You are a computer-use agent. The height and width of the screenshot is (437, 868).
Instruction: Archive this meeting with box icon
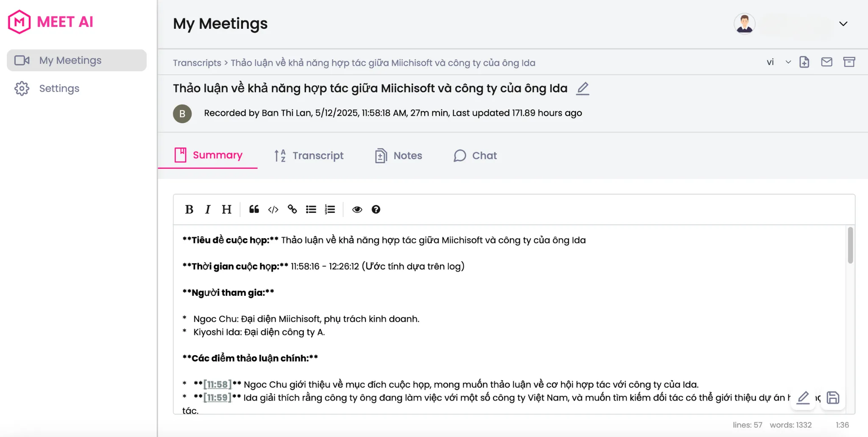coord(849,62)
